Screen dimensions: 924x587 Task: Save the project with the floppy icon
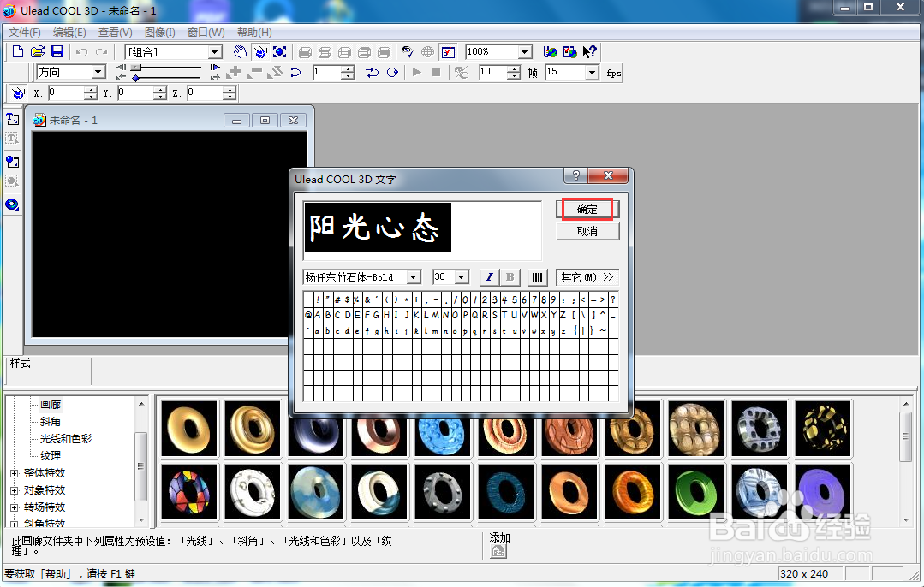click(x=57, y=52)
